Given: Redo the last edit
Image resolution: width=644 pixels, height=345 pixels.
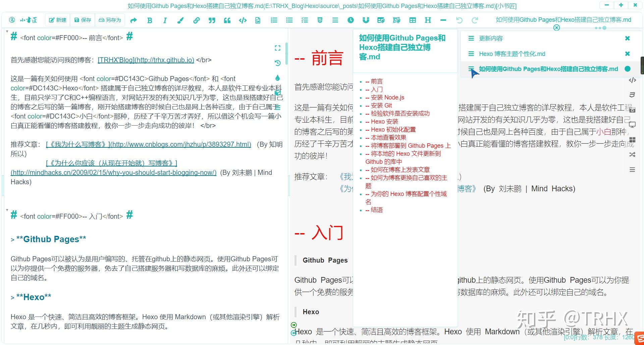Looking at the screenshot, I should coord(475,20).
